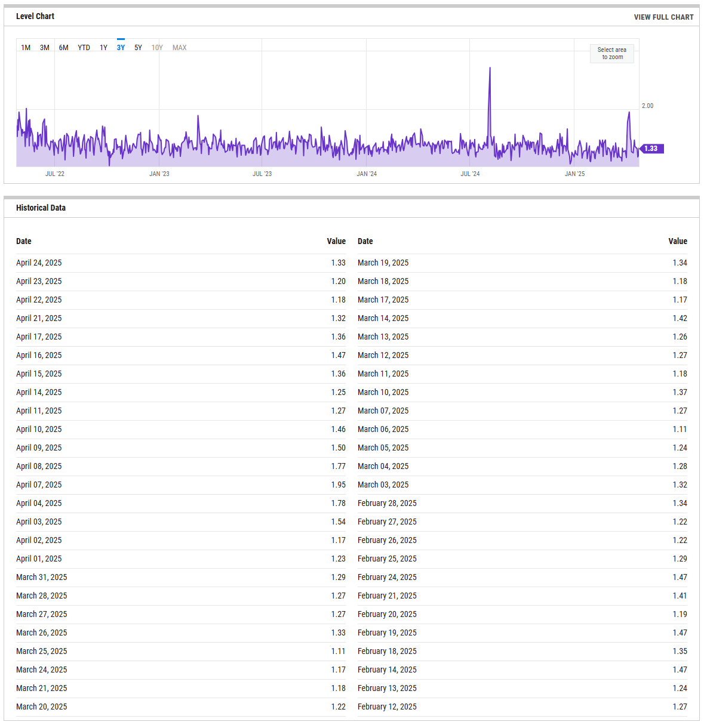Screen dimensions: 704x728
Task: Switch chart to YTD range
Action: 84,48
